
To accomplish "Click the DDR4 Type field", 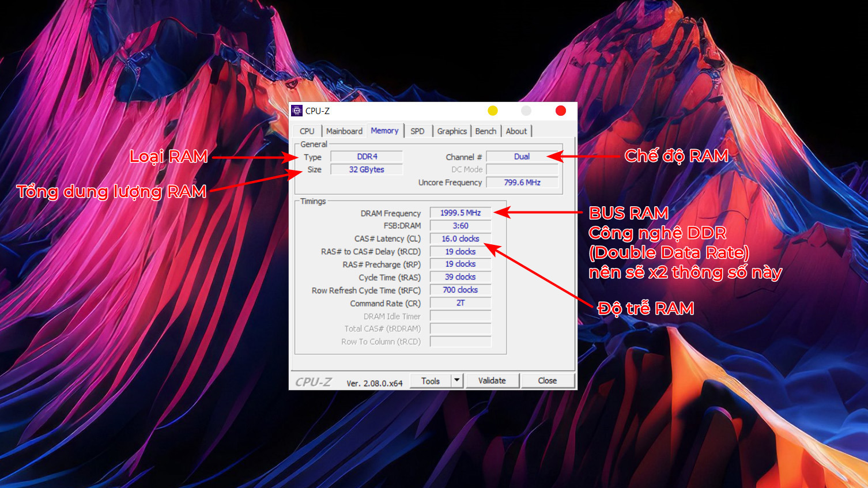I will click(x=367, y=157).
